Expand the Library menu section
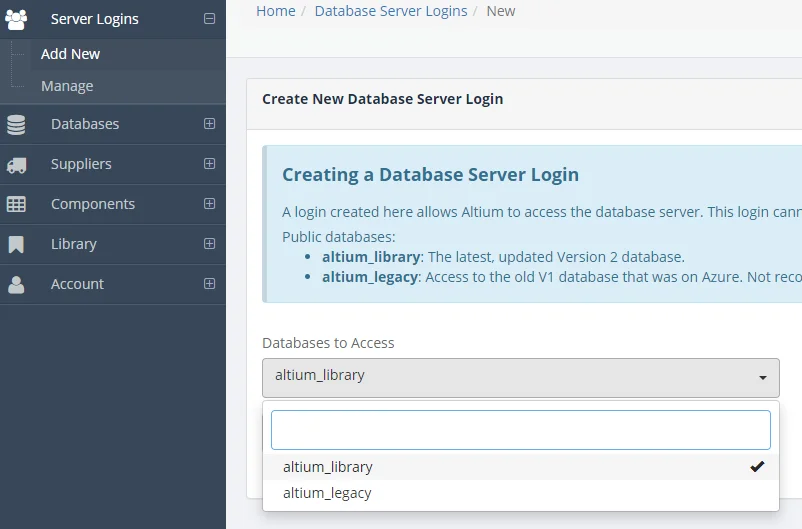Viewport: 802px width, 529px height. click(x=209, y=244)
